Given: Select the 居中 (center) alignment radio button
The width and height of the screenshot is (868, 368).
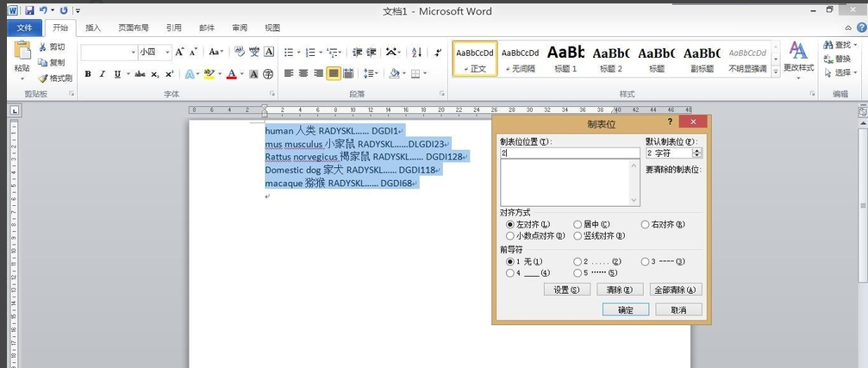Looking at the screenshot, I should point(578,224).
